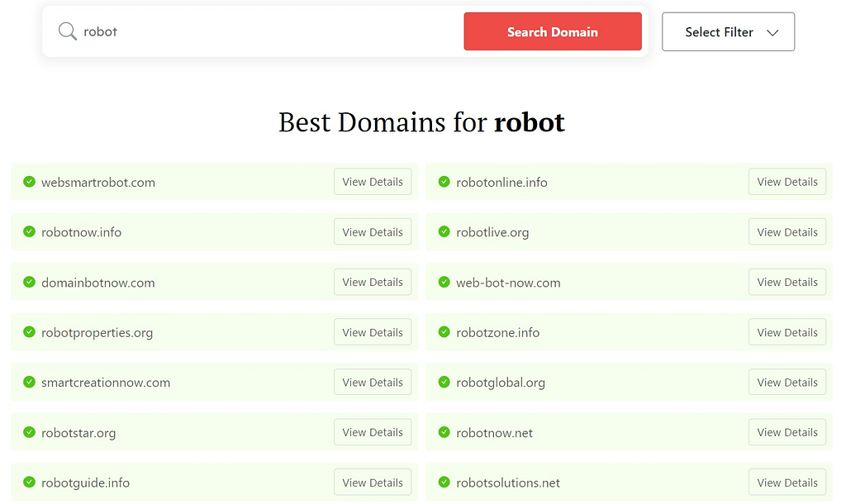This screenshot has height=504, width=846.
Task: View details for robotguide.info
Action: tap(373, 482)
